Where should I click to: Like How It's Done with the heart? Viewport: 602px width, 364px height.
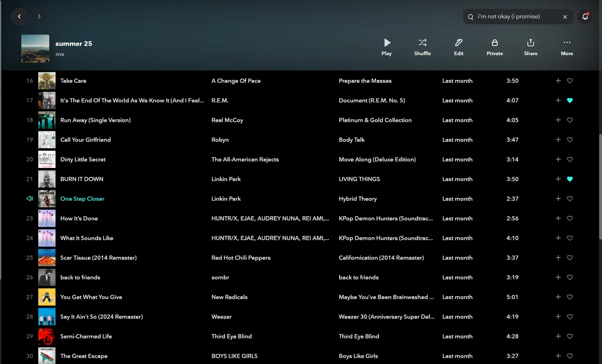(x=570, y=218)
